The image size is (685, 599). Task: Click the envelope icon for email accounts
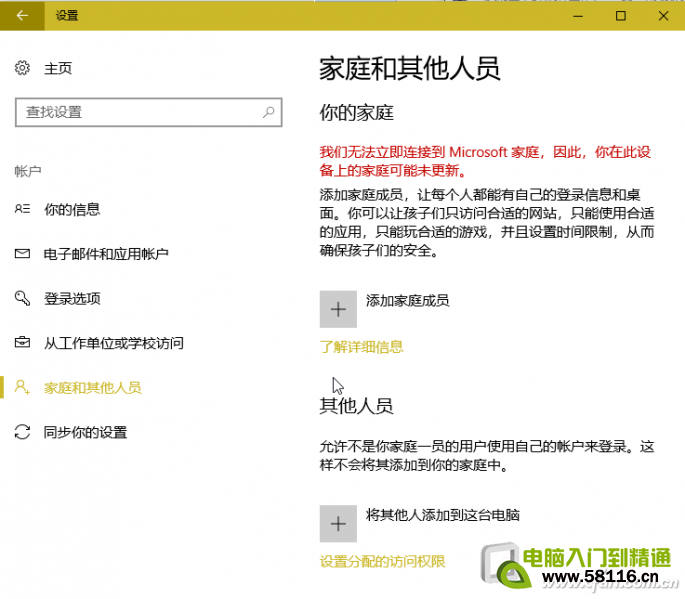23,254
